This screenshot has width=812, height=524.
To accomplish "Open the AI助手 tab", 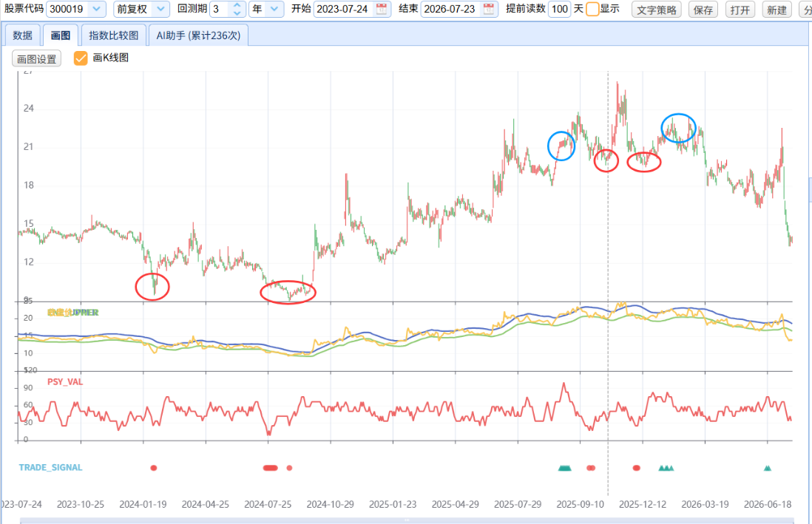I will click(198, 35).
